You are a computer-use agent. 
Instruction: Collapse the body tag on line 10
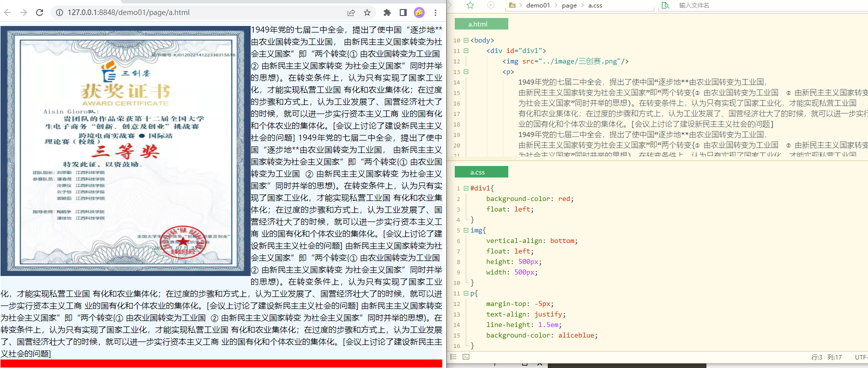click(x=466, y=40)
